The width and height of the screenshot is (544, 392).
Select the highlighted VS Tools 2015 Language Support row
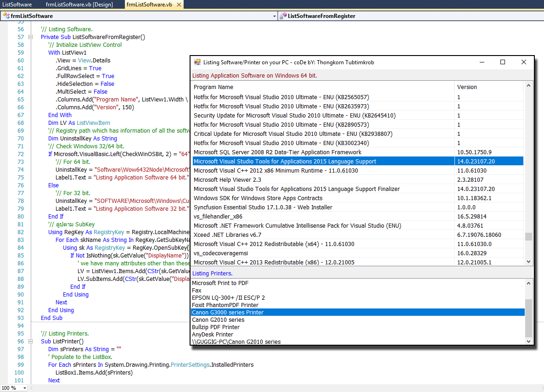[358, 161]
